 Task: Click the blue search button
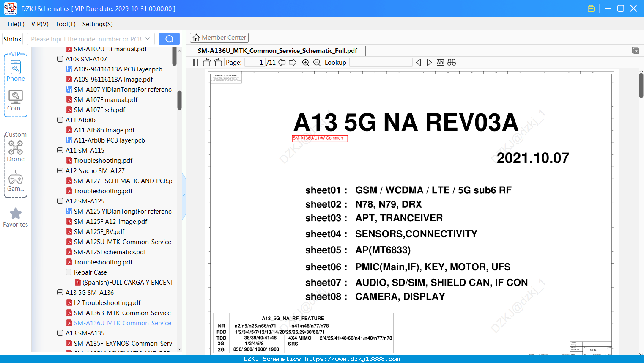169,39
